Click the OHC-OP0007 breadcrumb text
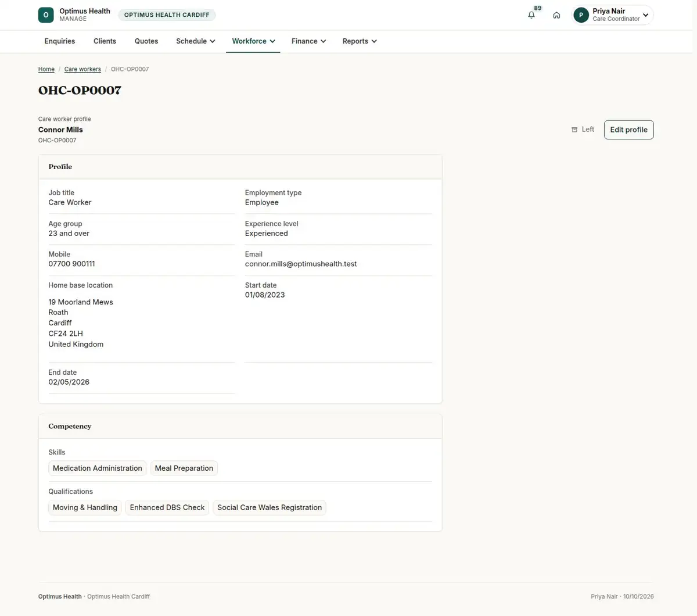 tap(130, 69)
